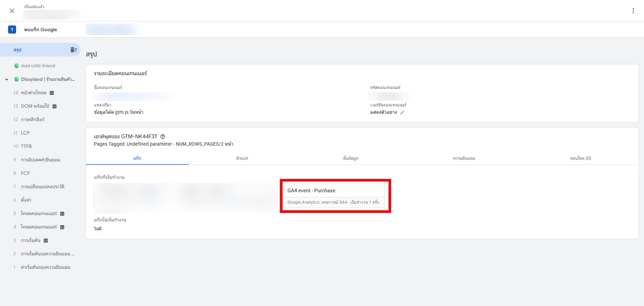Click the pencil icon beside แสดงตัวอย่าง

[402, 112]
